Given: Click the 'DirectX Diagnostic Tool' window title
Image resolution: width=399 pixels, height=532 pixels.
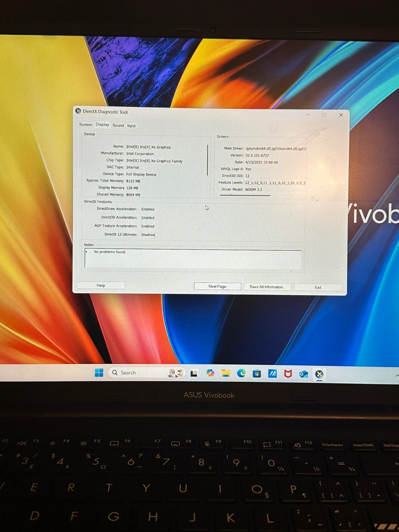Looking at the screenshot, I should 105,112.
